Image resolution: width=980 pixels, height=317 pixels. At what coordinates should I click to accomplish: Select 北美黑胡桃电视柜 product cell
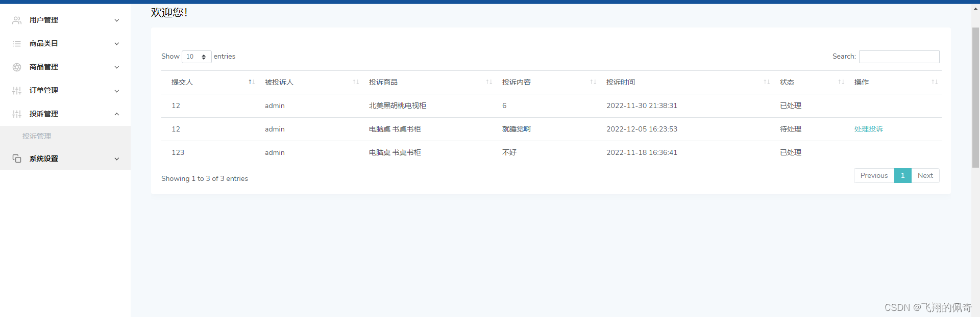coord(397,105)
